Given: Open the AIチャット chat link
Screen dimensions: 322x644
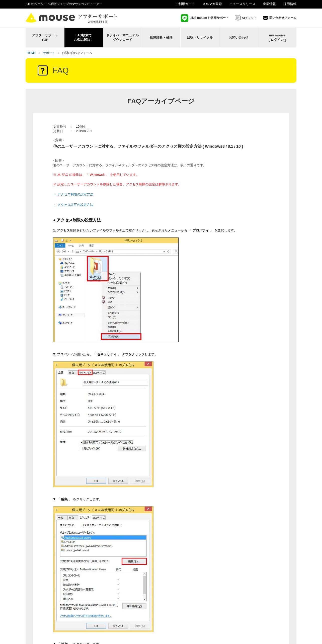Looking at the screenshot, I should coord(246,18).
